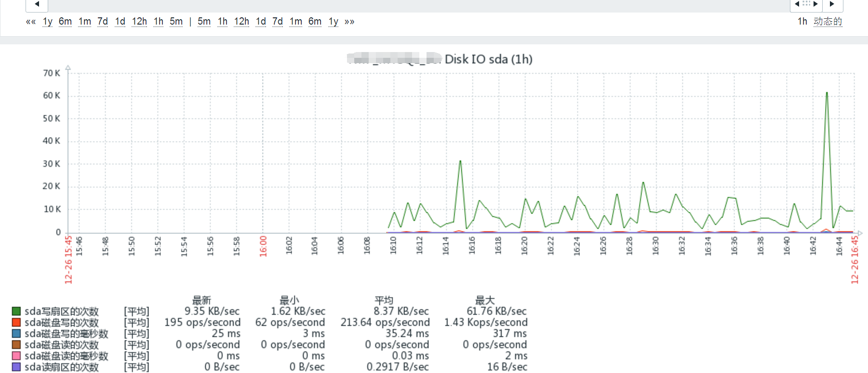Click the left scroll arrow of the time bar
The image size is (868, 373).
[37, 4]
